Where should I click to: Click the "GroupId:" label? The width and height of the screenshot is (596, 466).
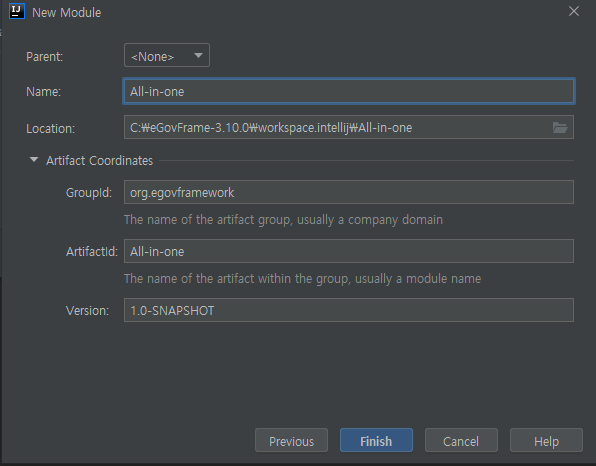(89, 193)
